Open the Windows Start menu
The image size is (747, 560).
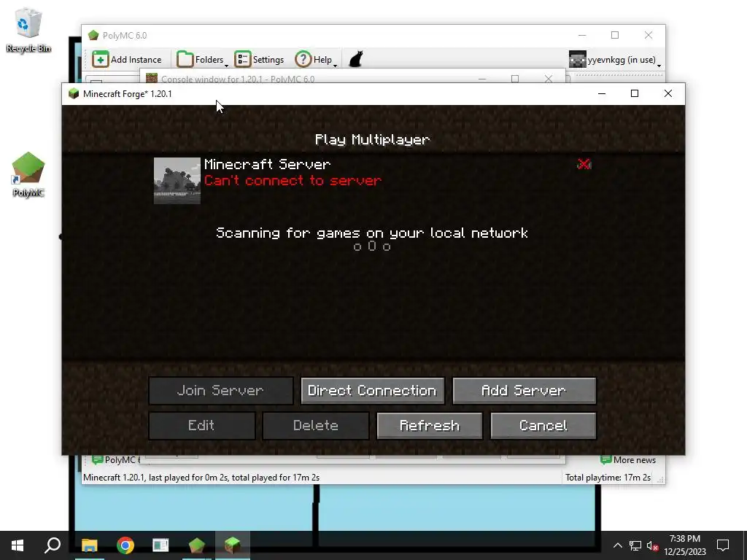(18, 545)
